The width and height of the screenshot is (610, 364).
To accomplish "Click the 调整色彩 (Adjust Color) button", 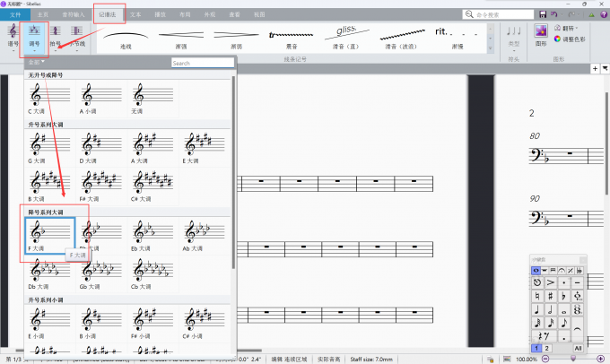I will [x=570, y=39].
